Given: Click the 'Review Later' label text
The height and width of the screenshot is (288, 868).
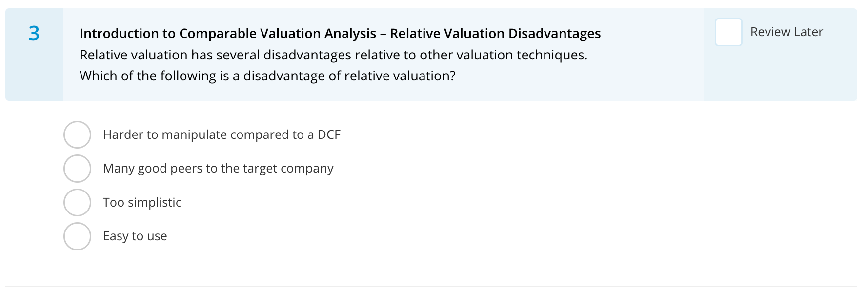Looking at the screenshot, I should click(787, 32).
